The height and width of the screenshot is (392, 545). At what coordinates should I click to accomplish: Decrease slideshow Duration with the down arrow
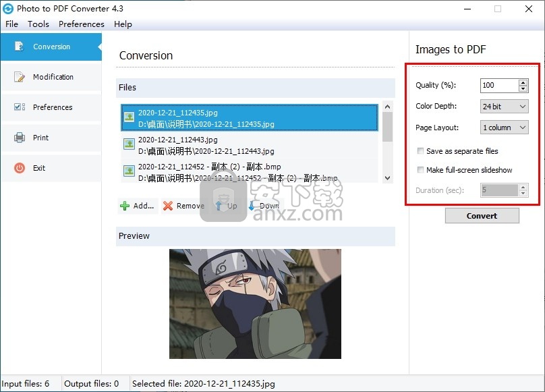point(523,193)
